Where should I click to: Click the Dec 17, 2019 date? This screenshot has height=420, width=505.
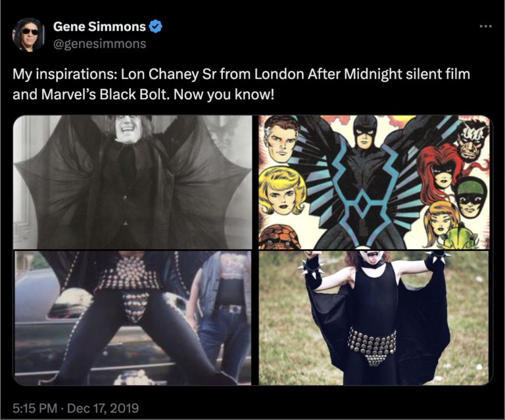[103, 408]
